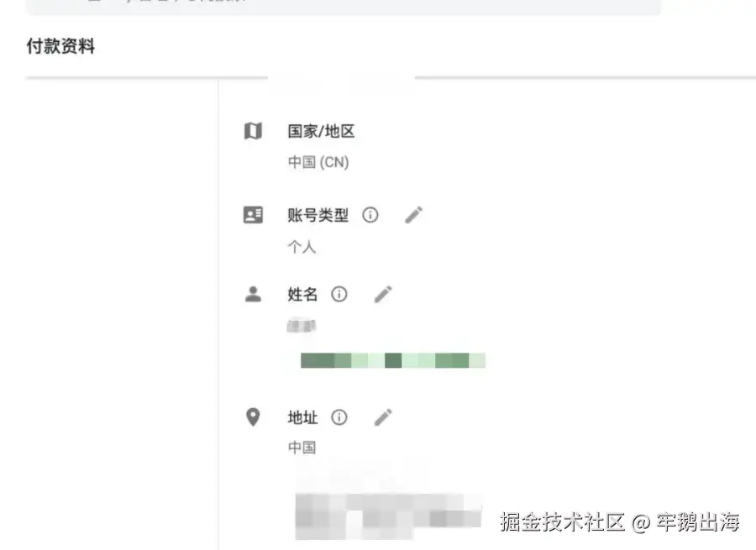Image resolution: width=756 pixels, height=550 pixels.
Task: Select the 中国 text under 地址
Action: [302, 448]
